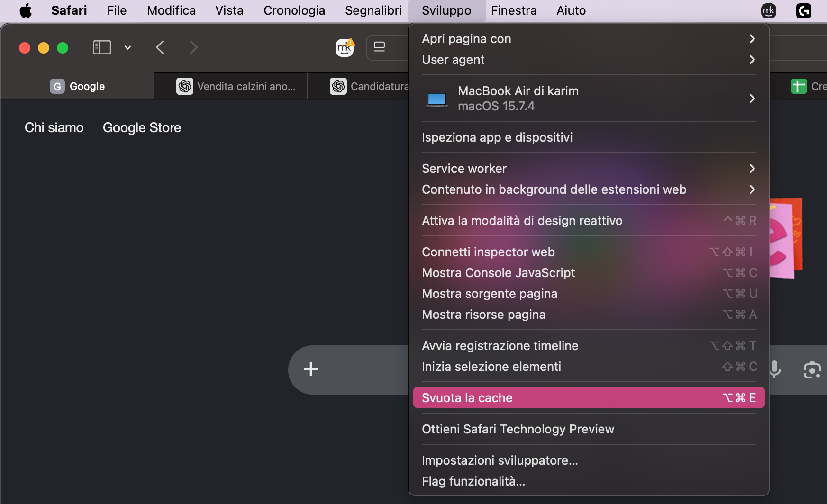Open Impostazioni sviluppatore…
827x504 pixels.
(589, 460)
